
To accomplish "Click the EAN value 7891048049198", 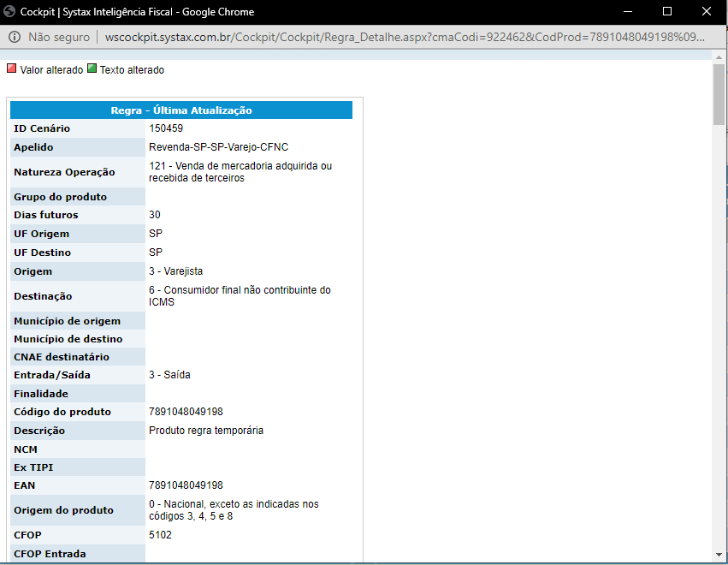I will pos(186,485).
